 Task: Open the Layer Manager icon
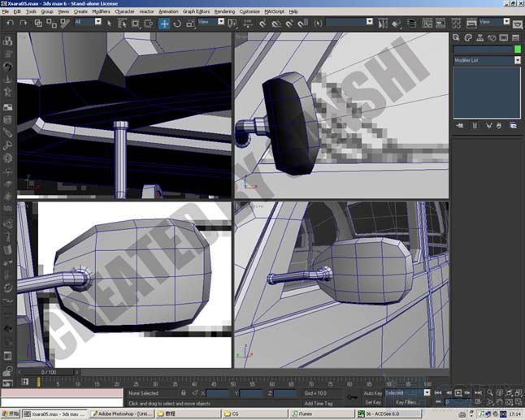411,24
